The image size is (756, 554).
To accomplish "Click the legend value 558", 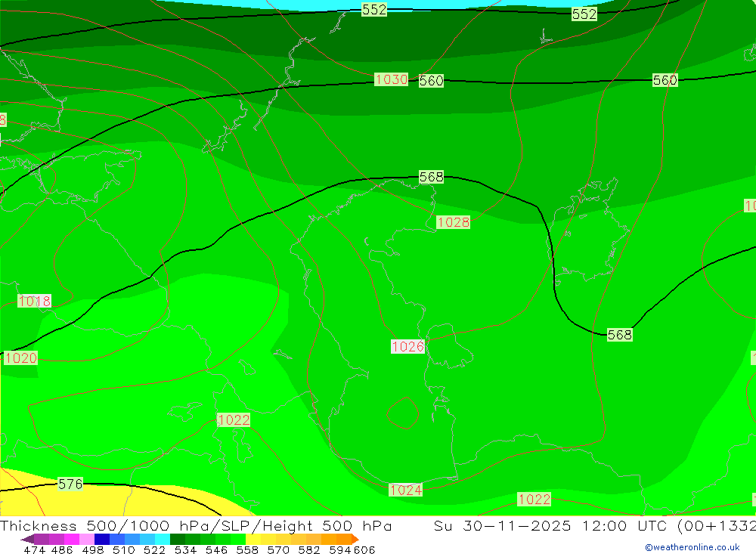I will 247,549.
